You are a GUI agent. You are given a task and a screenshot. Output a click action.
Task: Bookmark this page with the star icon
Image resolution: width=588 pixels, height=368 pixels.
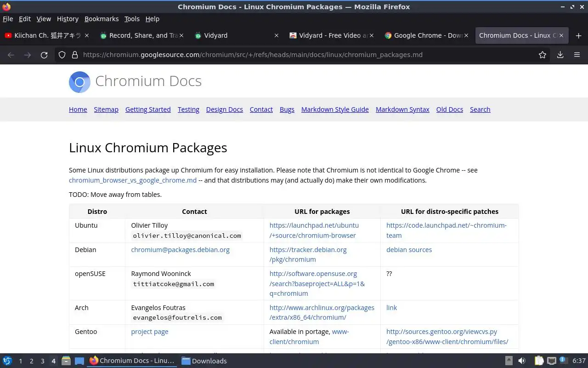coord(543,55)
